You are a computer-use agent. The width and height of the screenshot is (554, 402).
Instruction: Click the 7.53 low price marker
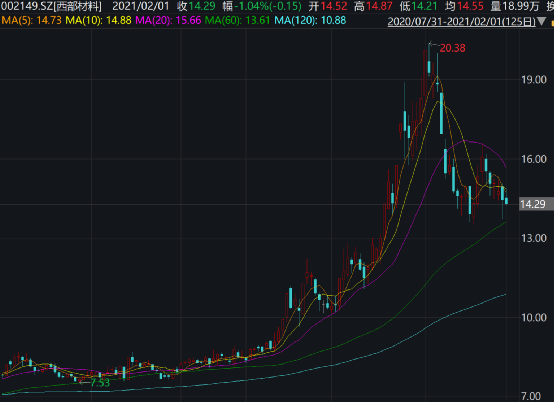100,383
